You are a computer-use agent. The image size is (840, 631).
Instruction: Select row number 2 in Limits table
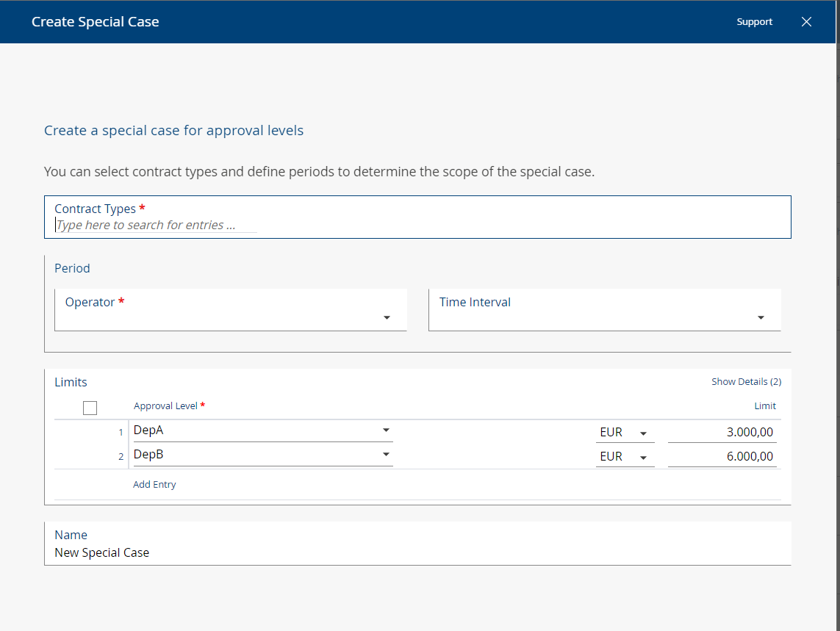121,457
